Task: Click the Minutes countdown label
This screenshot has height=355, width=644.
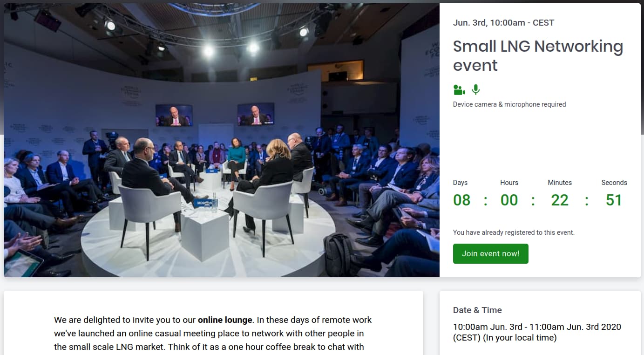Action: (x=559, y=183)
